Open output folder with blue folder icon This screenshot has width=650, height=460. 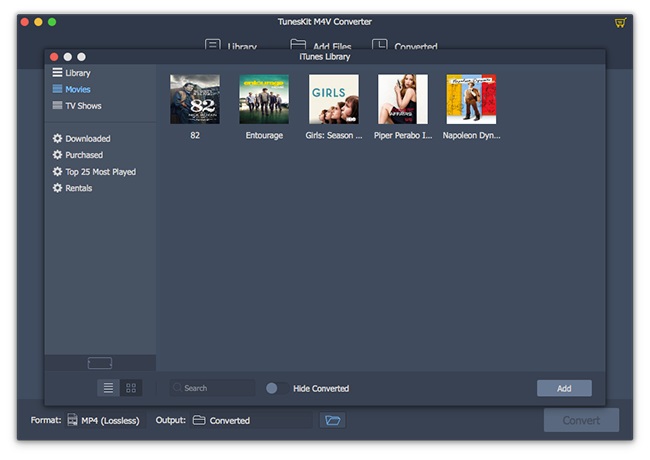[332, 420]
